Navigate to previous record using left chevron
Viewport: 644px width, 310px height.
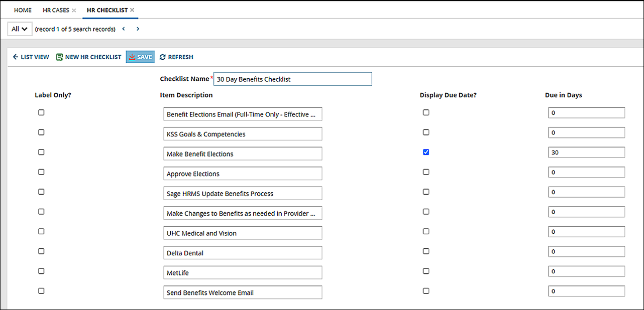click(123, 29)
